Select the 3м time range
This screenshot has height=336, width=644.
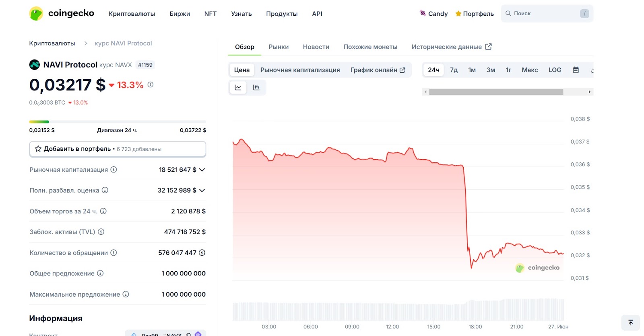491,70
